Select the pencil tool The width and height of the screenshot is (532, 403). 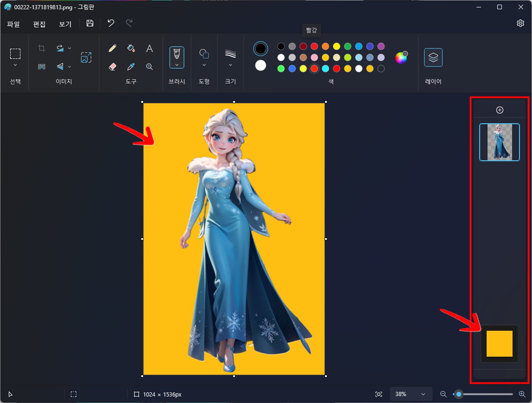pos(112,48)
